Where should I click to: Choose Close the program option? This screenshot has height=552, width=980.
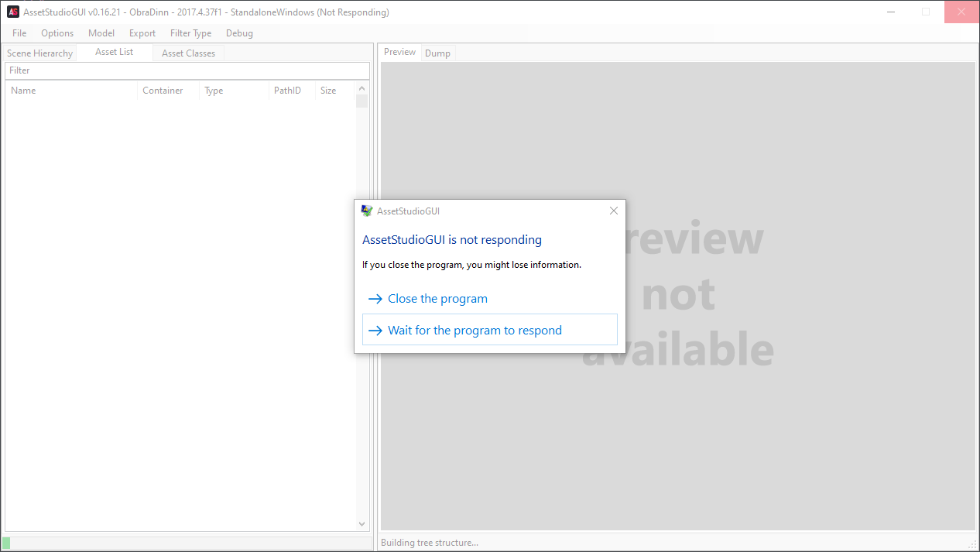pos(437,299)
